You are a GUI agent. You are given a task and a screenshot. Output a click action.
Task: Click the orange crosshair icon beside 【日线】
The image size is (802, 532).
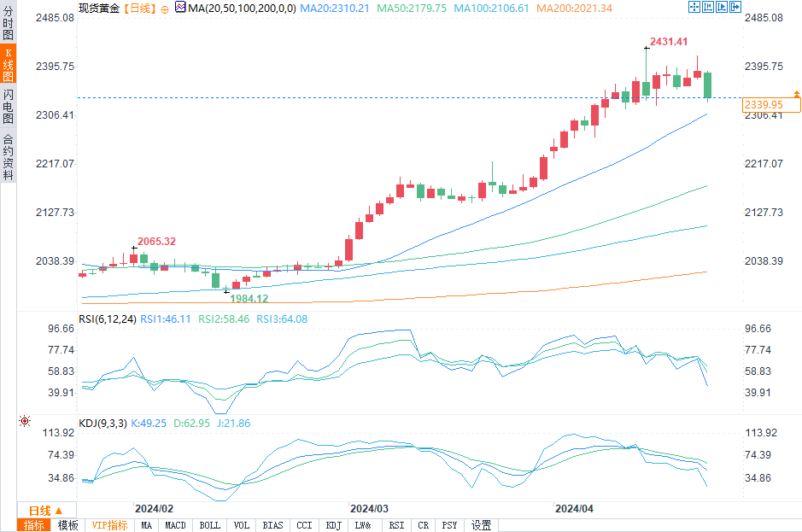coord(164,8)
